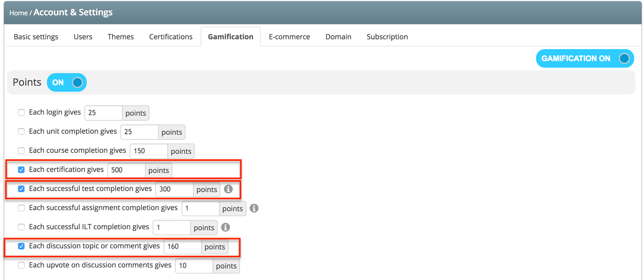Click the certification points field showing 500
Screen dimensions: 644x280
pos(127,170)
